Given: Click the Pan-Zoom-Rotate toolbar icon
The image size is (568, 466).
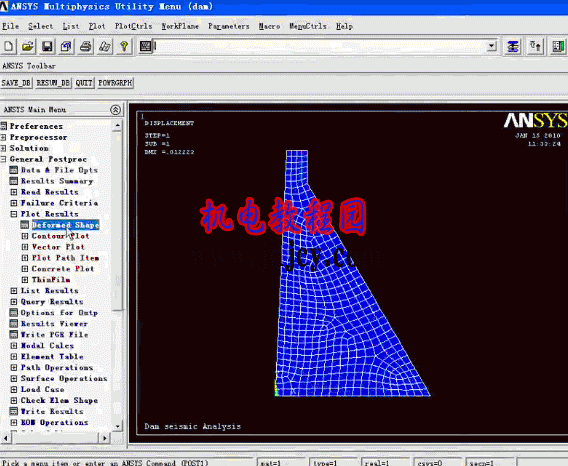Looking at the screenshot, I should click(x=66, y=47).
